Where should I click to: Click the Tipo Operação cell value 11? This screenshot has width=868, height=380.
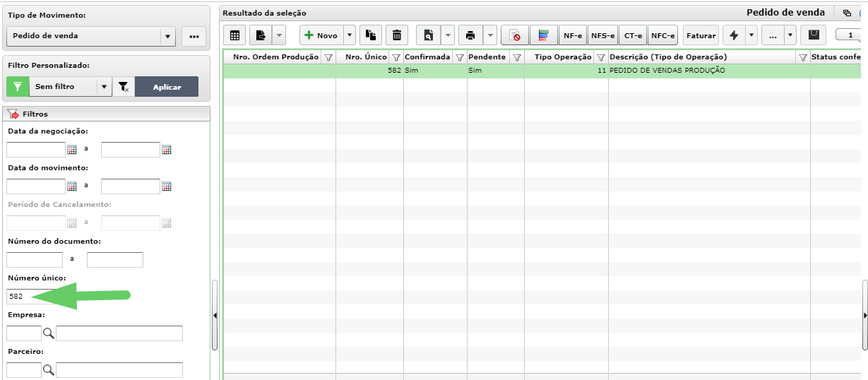[x=566, y=71]
